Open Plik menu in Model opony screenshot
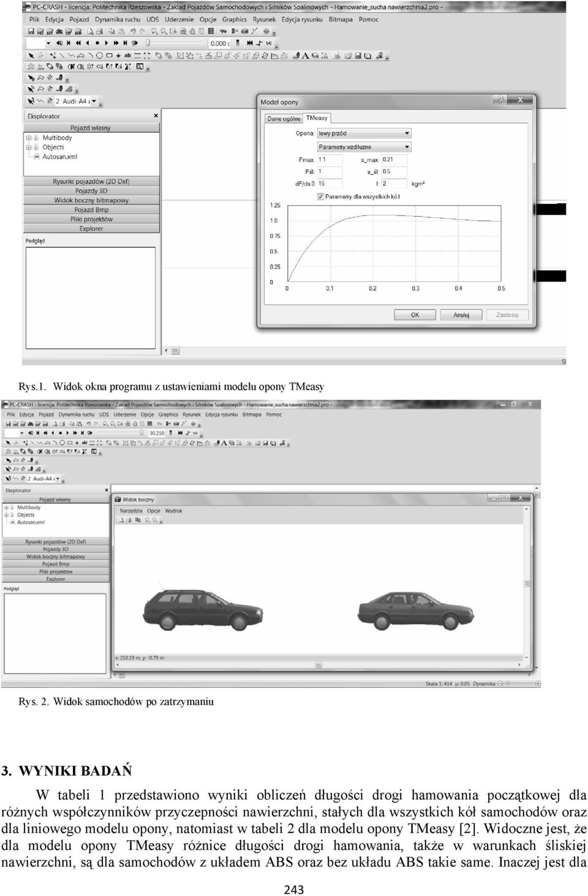Screen dimensions: 588x896 (34, 19)
